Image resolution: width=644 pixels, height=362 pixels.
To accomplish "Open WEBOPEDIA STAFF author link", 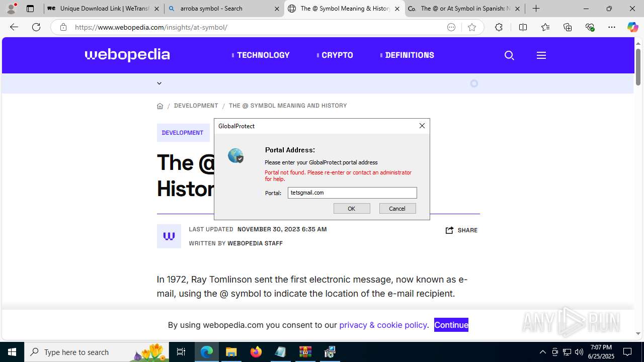I will tap(255, 243).
